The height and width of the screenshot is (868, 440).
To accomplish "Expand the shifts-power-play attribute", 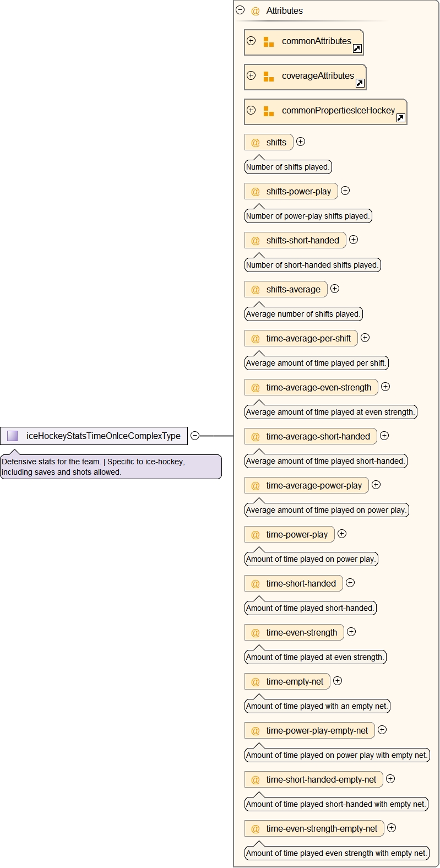I will pos(345,191).
